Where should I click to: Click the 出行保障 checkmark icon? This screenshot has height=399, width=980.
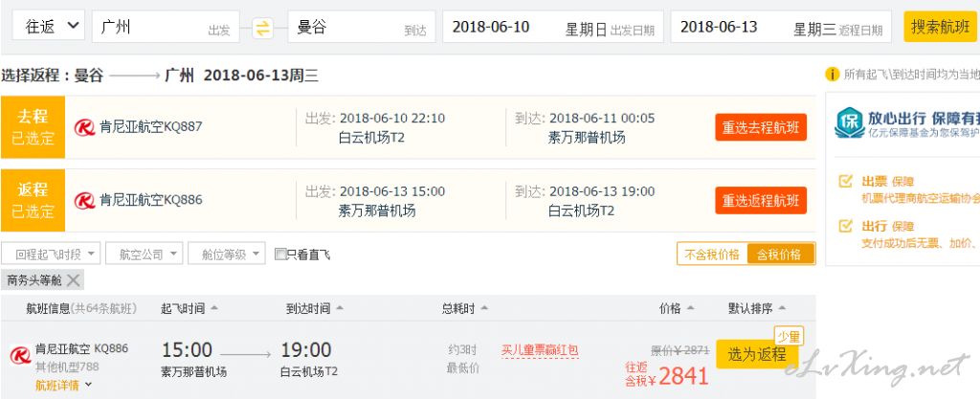point(846,226)
